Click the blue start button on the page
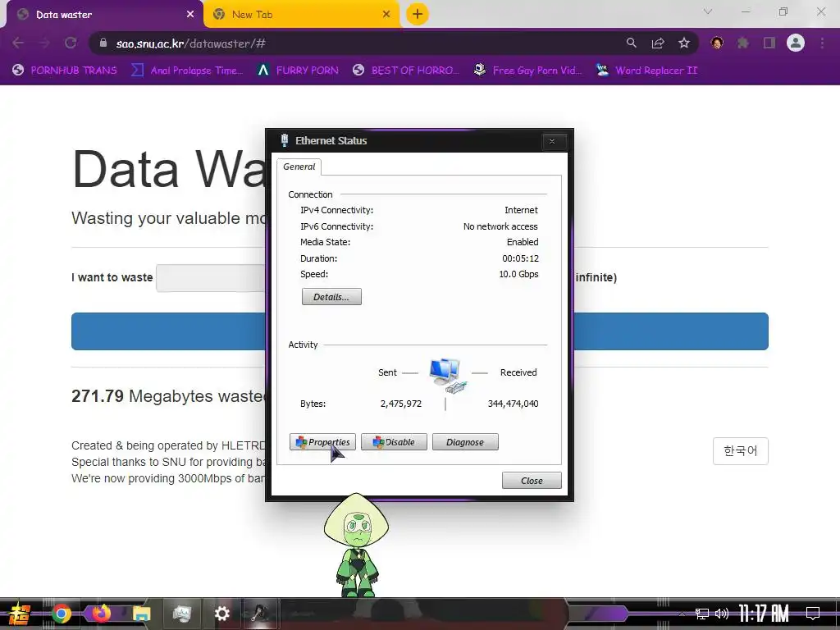The image size is (840, 630). pyautogui.click(x=169, y=331)
